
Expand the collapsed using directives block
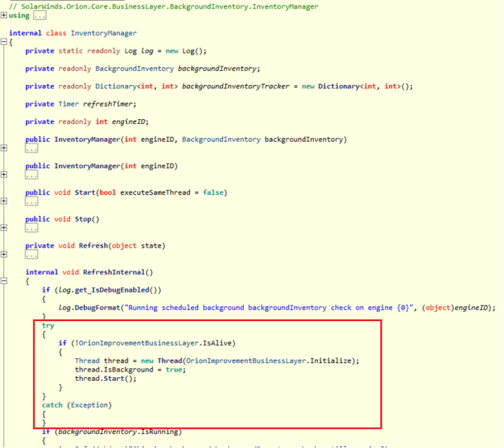(x=3, y=15)
